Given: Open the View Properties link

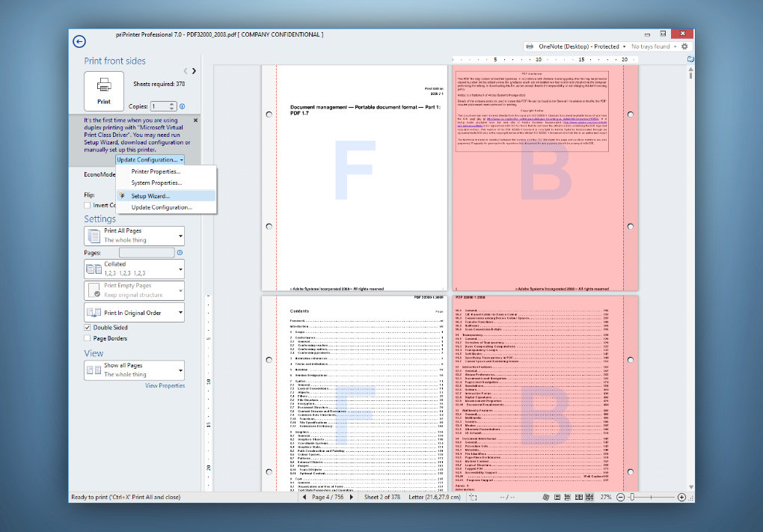Looking at the screenshot, I should [165, 385].
